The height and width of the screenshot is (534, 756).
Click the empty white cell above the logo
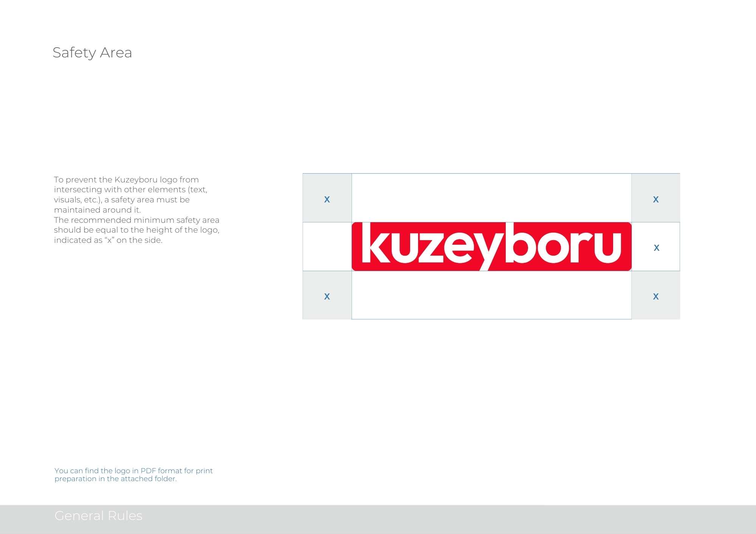pos(491,198)
